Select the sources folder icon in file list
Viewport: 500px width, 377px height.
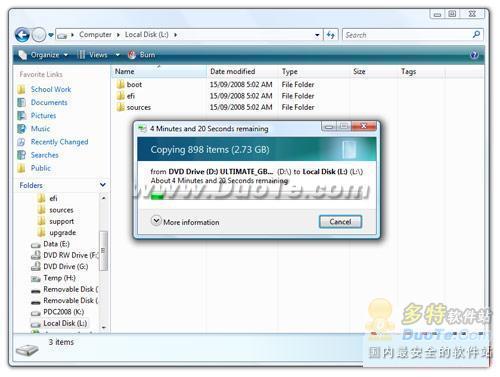point(120,107)
